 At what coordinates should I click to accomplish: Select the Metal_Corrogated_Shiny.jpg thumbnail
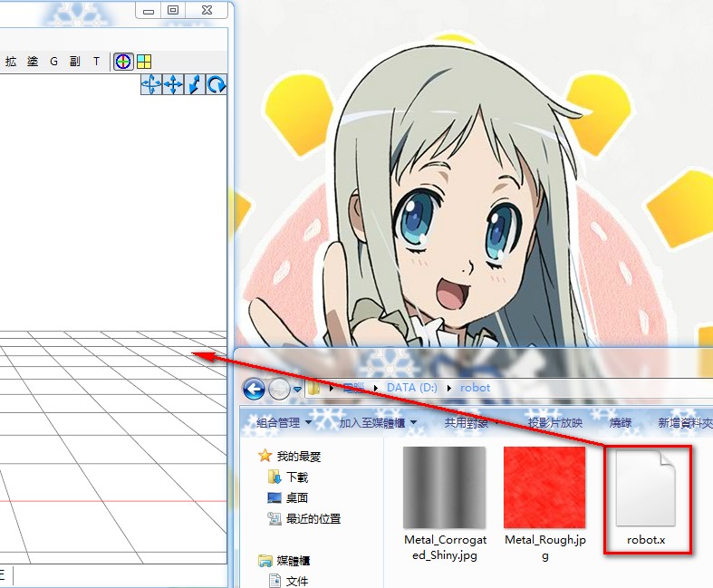444,487
